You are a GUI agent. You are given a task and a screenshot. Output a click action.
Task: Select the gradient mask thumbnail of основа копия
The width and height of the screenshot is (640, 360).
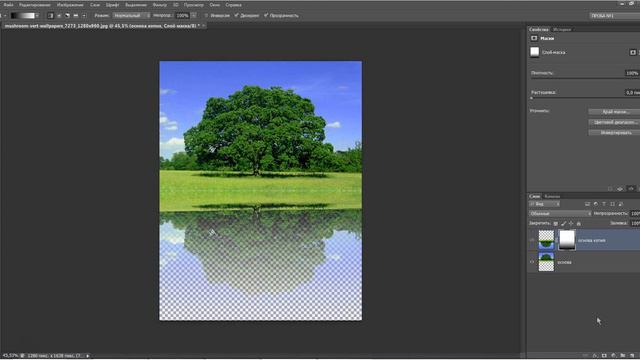[x=567, y=240]
